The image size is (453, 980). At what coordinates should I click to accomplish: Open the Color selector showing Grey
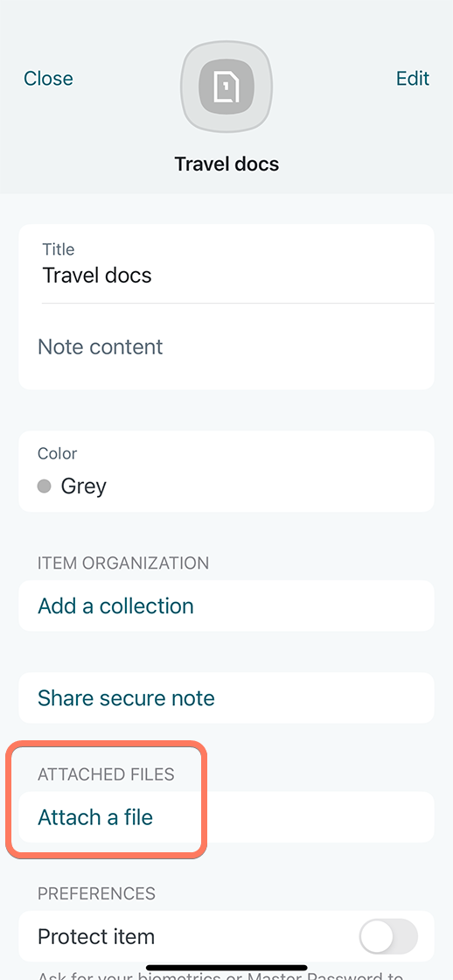pos(226,472)
